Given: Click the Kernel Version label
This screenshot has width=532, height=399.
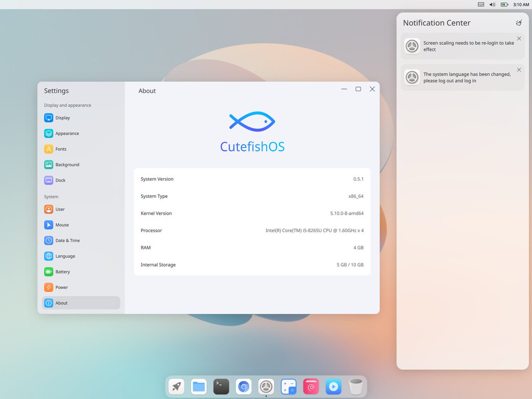Looking at the screenshot, I should [x=156, y=213].
